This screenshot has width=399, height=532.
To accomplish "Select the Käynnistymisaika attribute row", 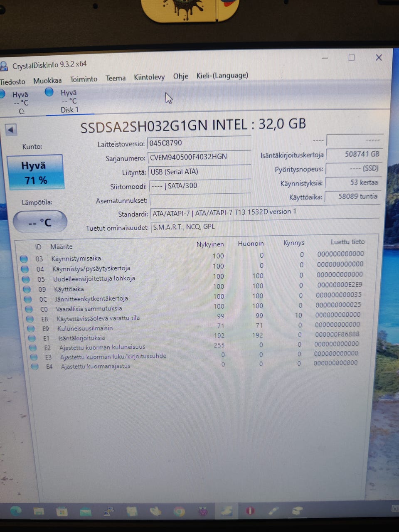I will click(192, 257).
